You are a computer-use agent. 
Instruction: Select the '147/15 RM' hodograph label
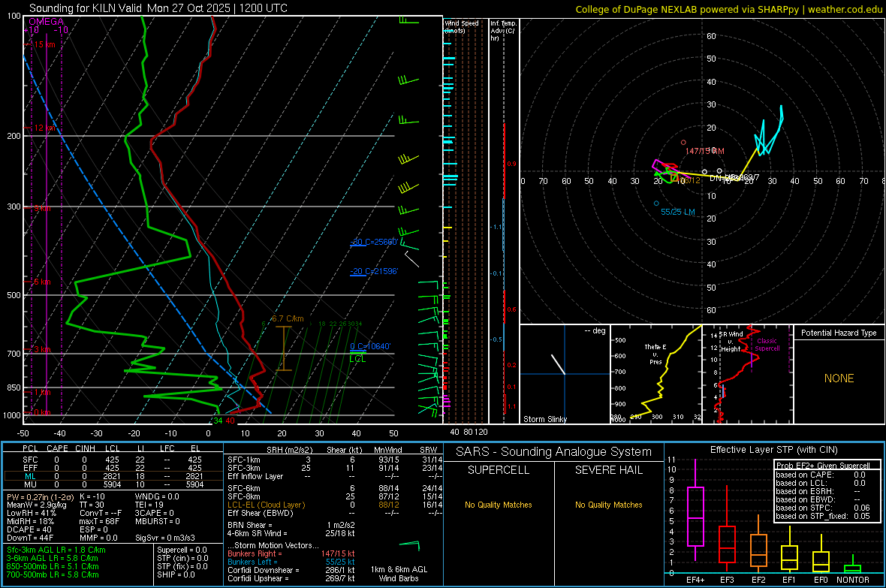click(704, 151)
